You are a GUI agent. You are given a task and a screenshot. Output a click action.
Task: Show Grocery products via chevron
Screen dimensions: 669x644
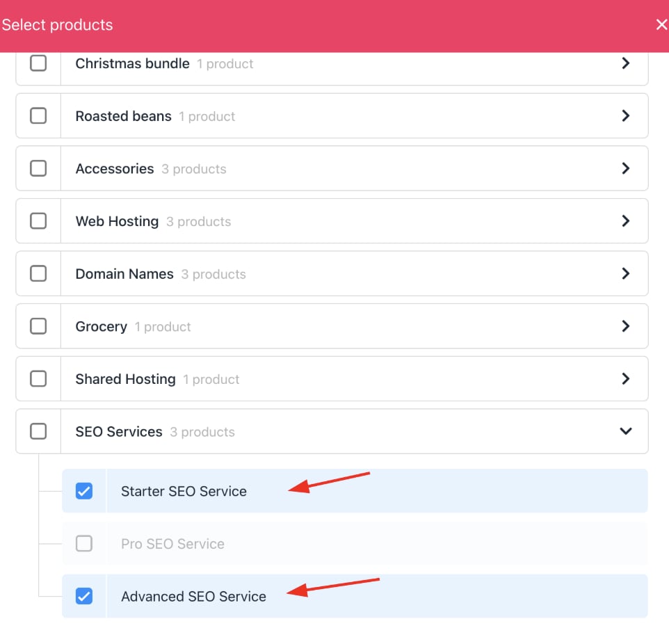[x=625, y=326]
